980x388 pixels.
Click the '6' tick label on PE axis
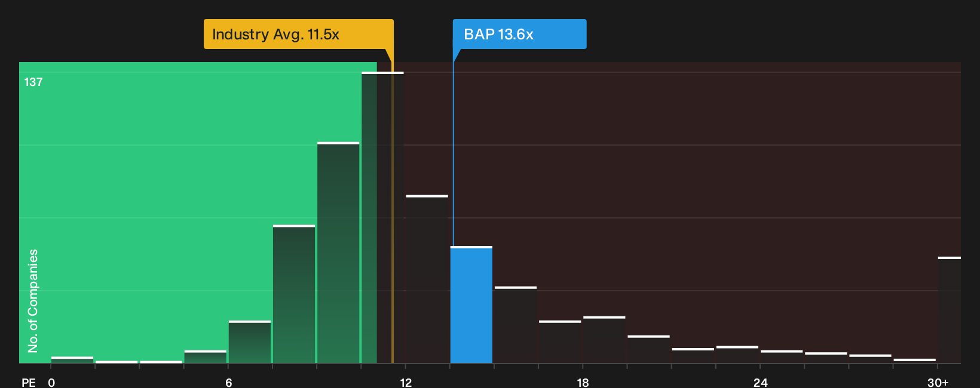(x=229, y=383)
